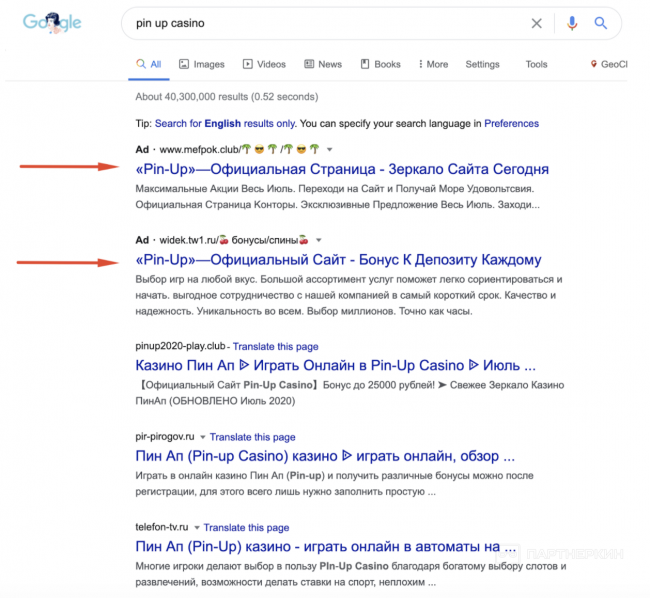Select the Books tab
This screenshot has width=650, height=598.
coord(380,64)
